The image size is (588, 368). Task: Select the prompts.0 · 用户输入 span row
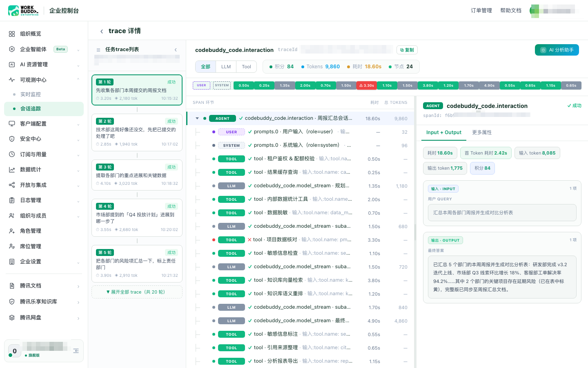[301, 132]
